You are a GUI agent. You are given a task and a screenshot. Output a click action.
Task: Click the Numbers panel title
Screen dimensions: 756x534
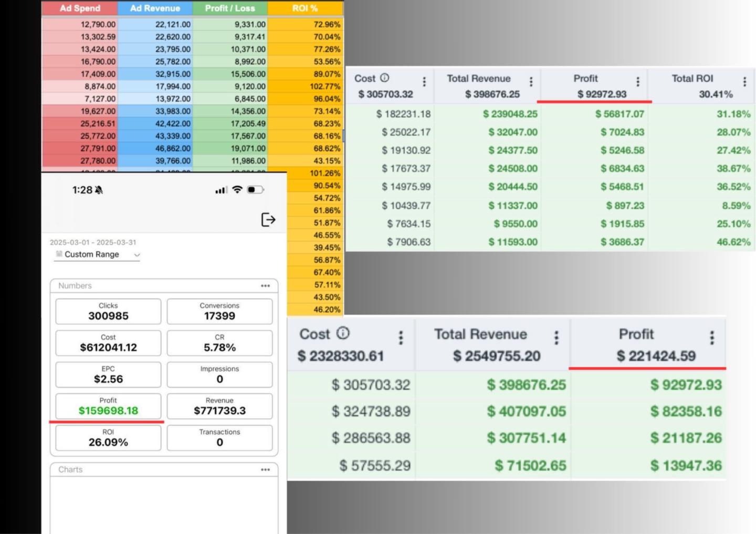point(75,286)
